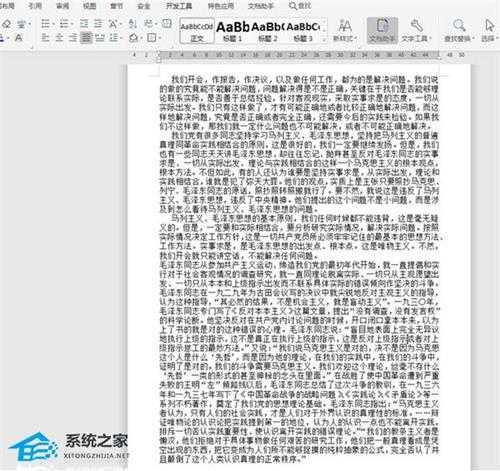
Task: Open the 文字工具 dropdown arrow
Action: pos(430,39)
